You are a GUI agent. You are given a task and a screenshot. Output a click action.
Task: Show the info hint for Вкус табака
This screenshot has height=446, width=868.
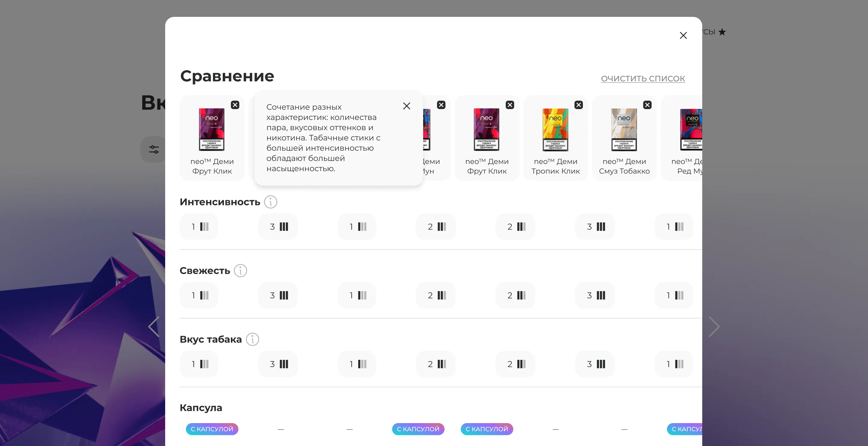(252, 340)
